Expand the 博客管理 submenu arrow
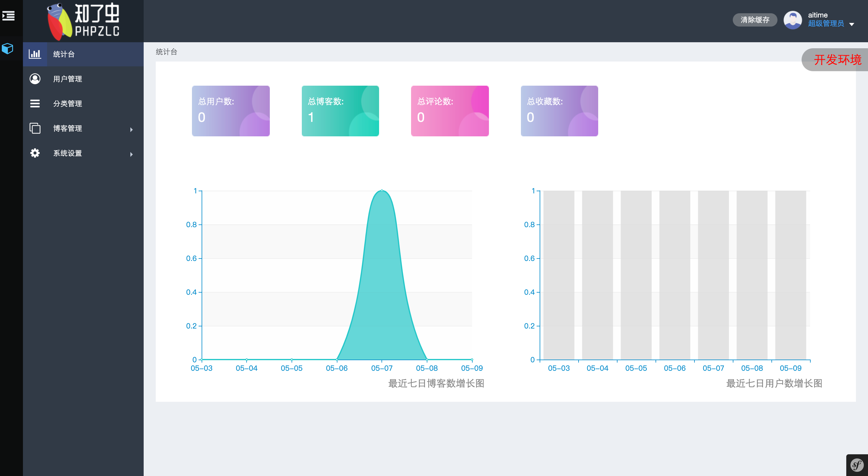 (131, 130)
